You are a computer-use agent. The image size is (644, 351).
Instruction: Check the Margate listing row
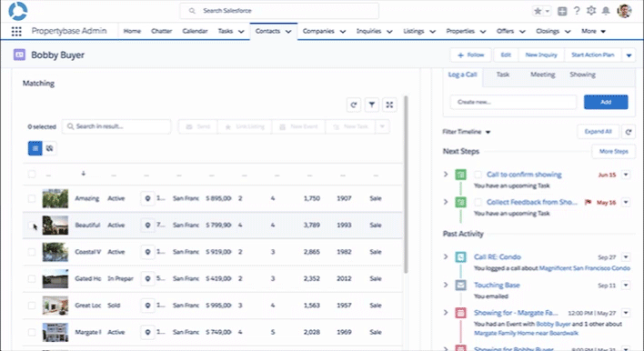32,332
